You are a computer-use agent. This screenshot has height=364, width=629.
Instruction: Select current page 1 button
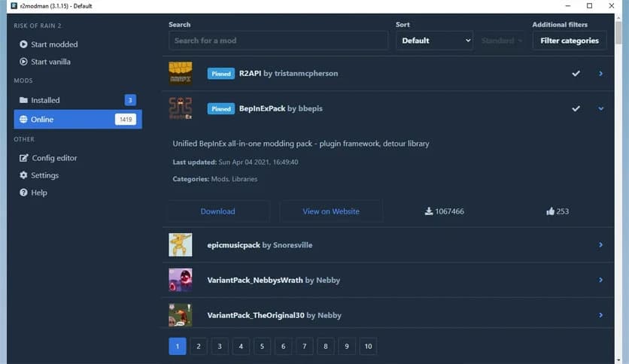pos(178,346)
